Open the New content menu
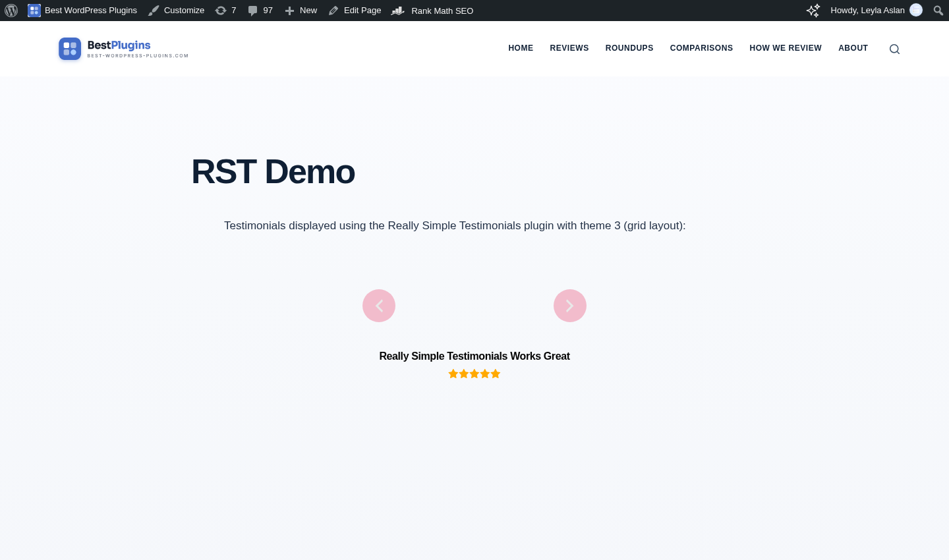949x560 pixels. click(x=301, y=11)
